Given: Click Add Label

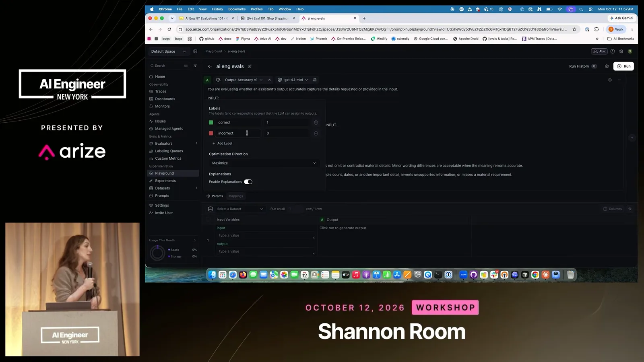Looking at the screenshot, I should [x=222, y=144].
